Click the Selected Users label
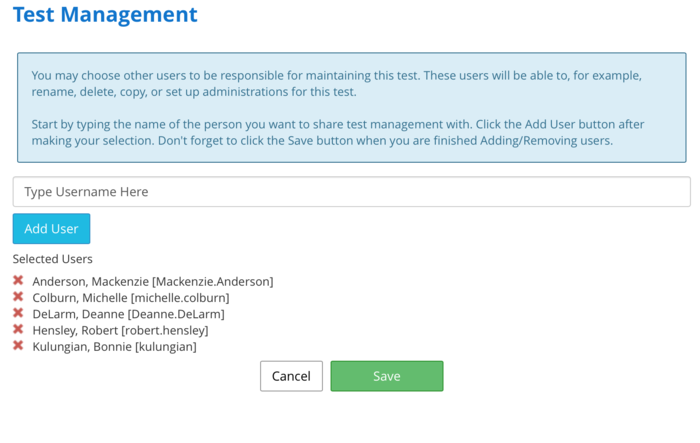This screenshot has height=443, width=700. pyautogui.click(x=53, y=259)
